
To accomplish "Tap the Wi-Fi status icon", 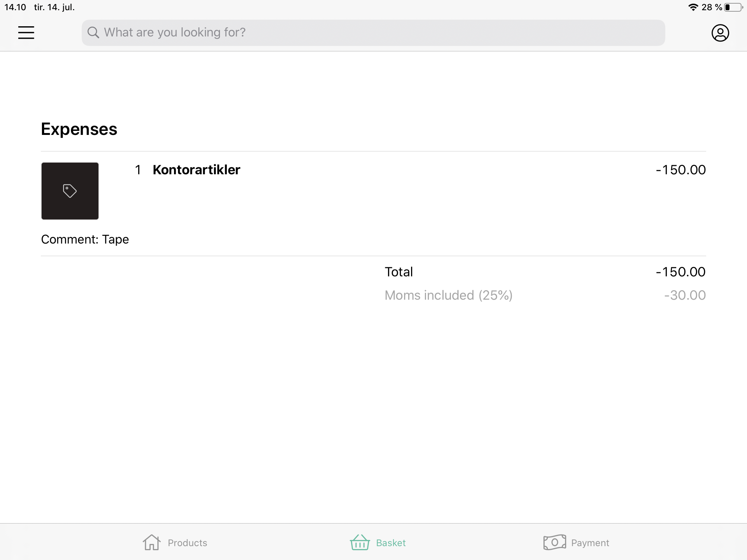I will point(693,7).
